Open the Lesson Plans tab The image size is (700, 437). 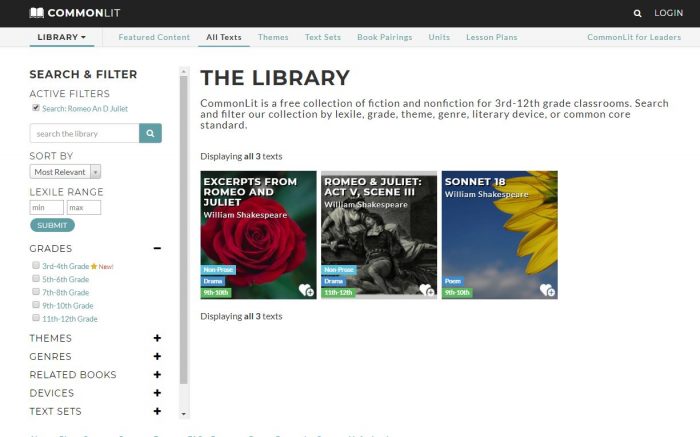(492, 37)
